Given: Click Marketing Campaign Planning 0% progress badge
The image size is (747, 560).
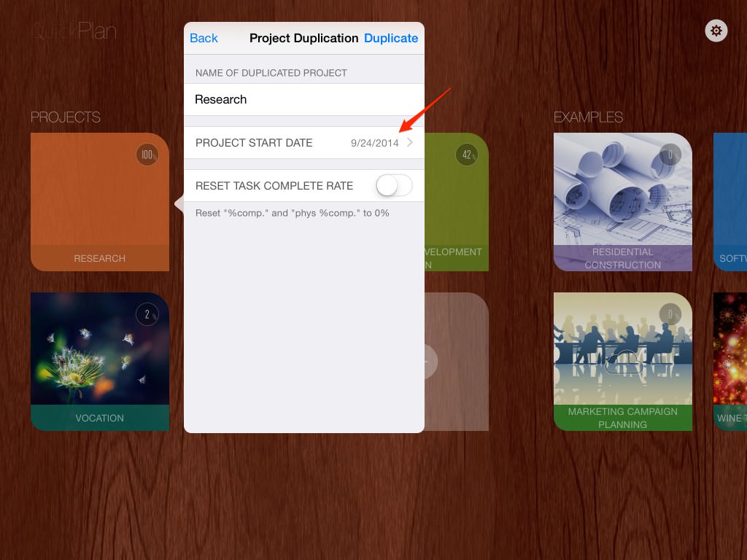Looking at the screenshot, I should pyautogui.click(x=670, y=314).
